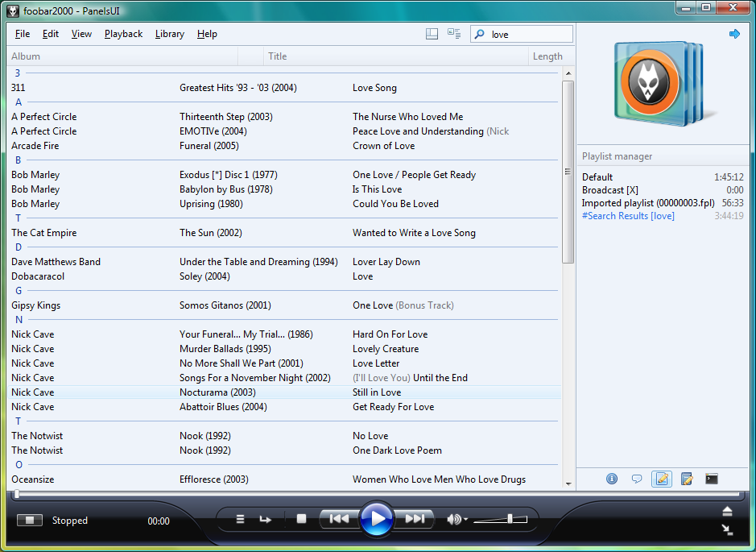Collapse the 'N' group header
Image resolution: width=756 pixels, height=552 pixels.
pyautogui.click(x=19, y=320)
